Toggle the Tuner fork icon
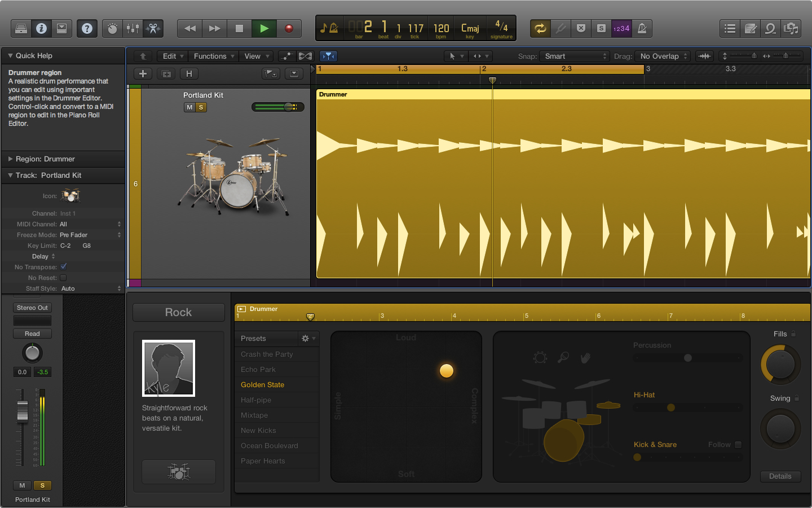Screen dimensions: 812x508 pos(561,28)
